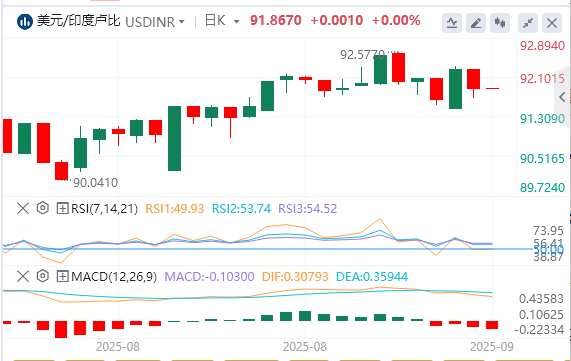
Task: Select the pencil drawing tool icon
Action: [x=476, y=23]
